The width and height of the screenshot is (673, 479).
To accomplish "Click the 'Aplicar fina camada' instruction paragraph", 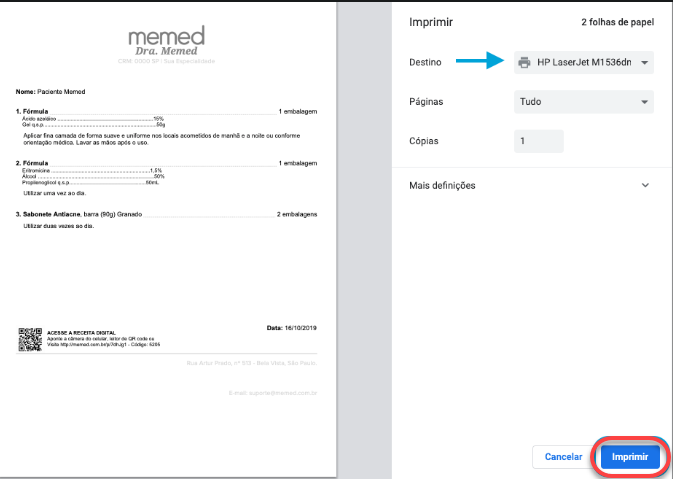I will coord(161,139).
